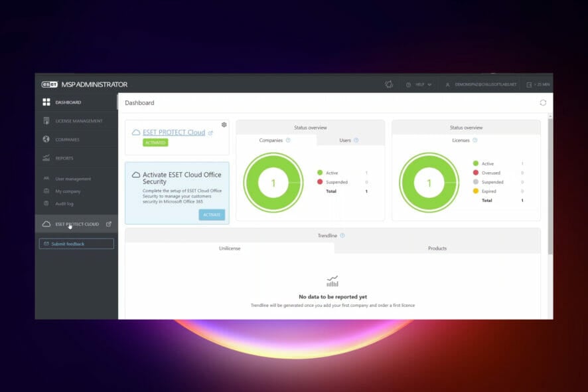Click yellow Expired legend dot
This screenshot has height=392, width=588.
475,191
